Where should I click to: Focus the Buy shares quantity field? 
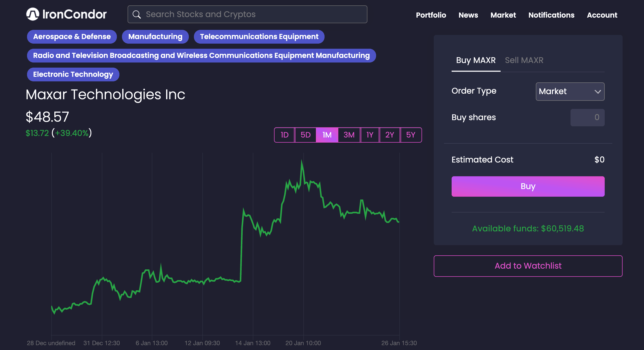587,117
